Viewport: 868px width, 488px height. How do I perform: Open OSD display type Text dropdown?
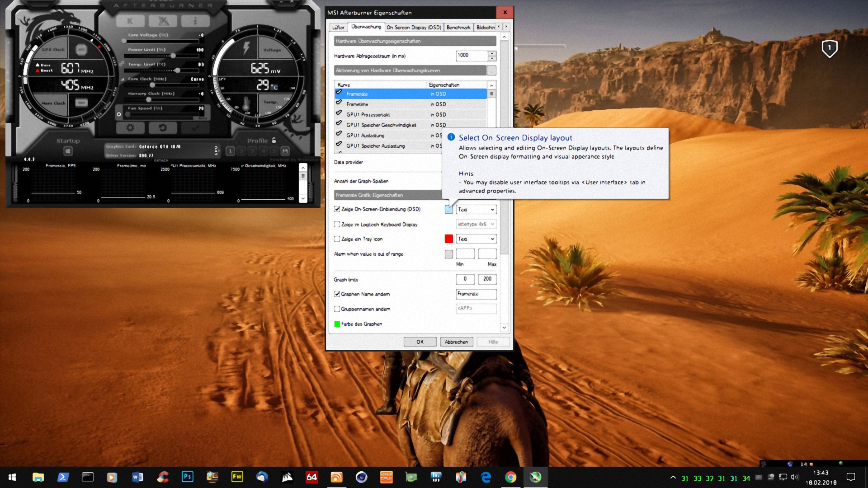(x=476, y=210)
